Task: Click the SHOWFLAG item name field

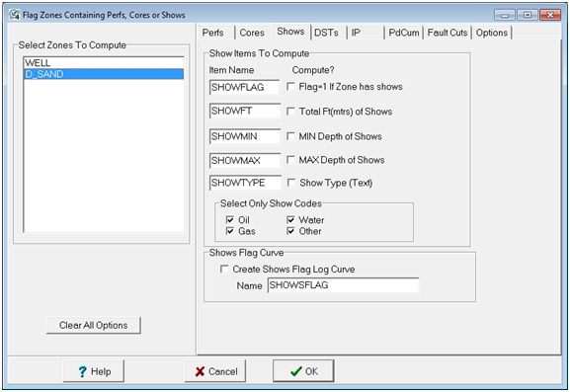Action: tap(245, 88)
